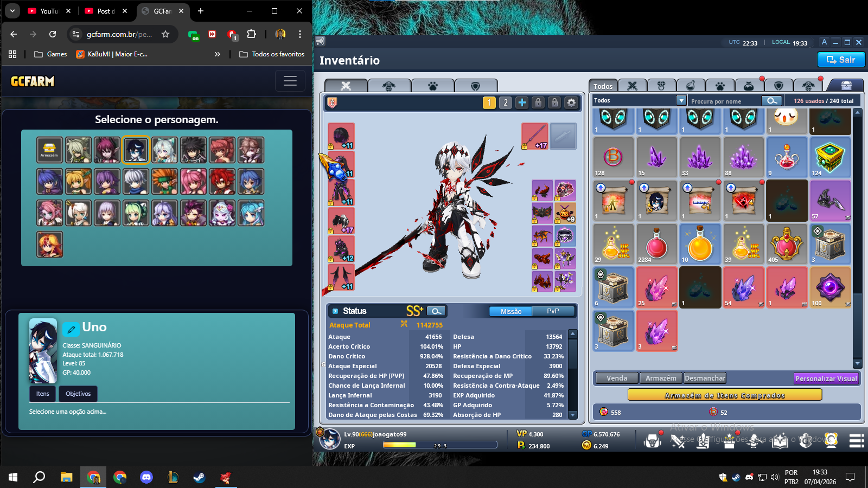
Task: Open the Games bookmark folder
Action: [50, 54]
